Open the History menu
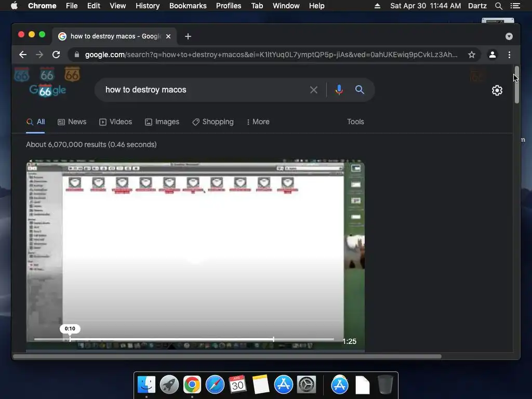Viewport: 532px width, 399px height. click(148, 6)
